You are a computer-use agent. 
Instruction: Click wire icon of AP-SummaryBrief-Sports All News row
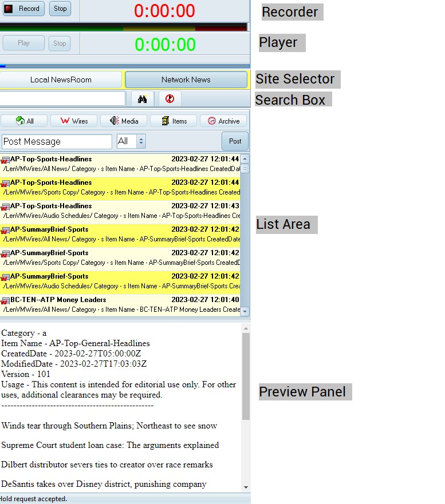5,231
